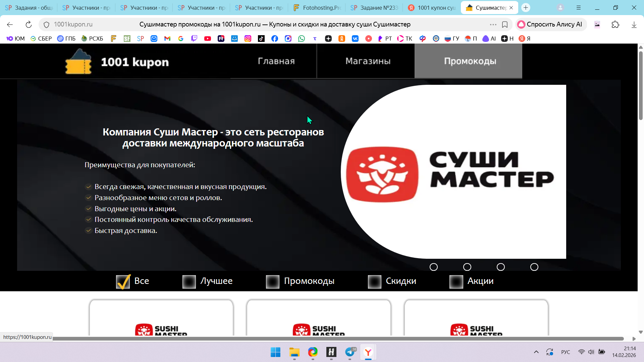The width and height of the screenshot is (644, 362).
Task: Open the Gmail bookmark icon
Action: pos(167,39)
